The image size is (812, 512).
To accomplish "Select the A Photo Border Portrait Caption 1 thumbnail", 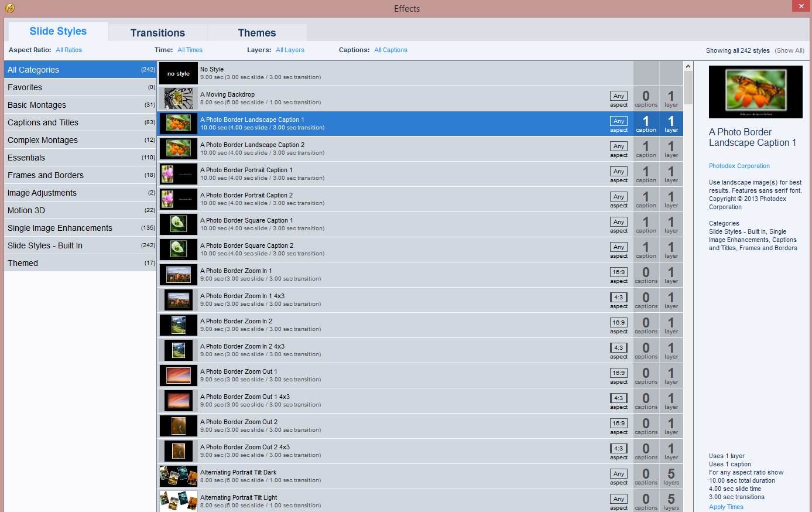I will point(178,174).
